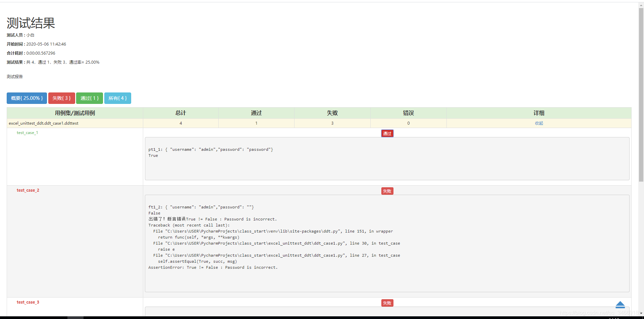Click the AssertionError line in test_case_2 log
Image resolution: width=644 pixels, height=319 pixels.
213,267
